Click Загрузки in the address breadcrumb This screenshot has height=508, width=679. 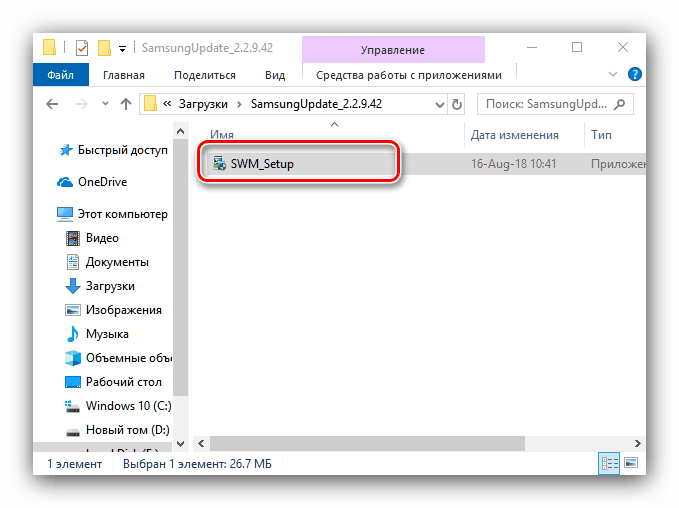[x=203, y=104]
